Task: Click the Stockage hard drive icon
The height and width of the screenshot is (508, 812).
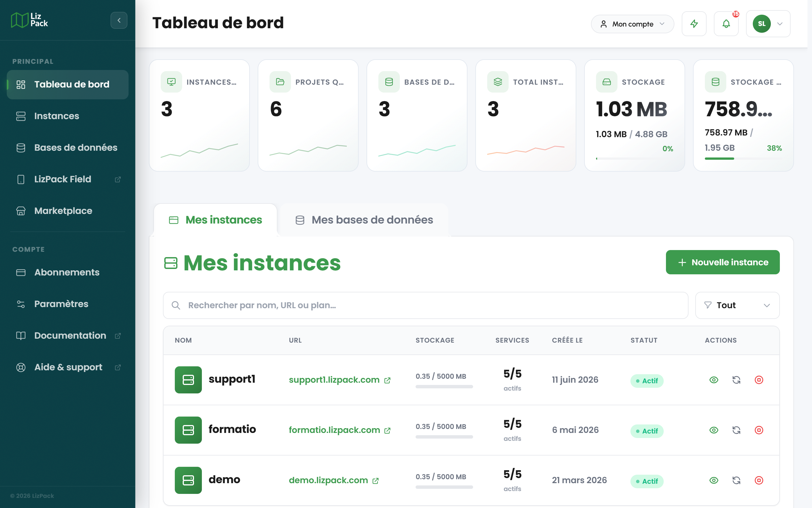Action: tap(607, 82)
